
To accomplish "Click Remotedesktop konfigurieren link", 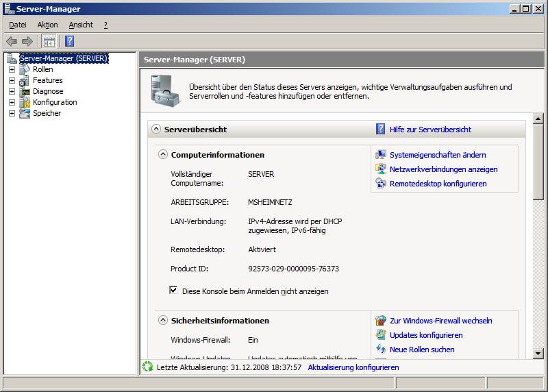I will pos(438,184).
